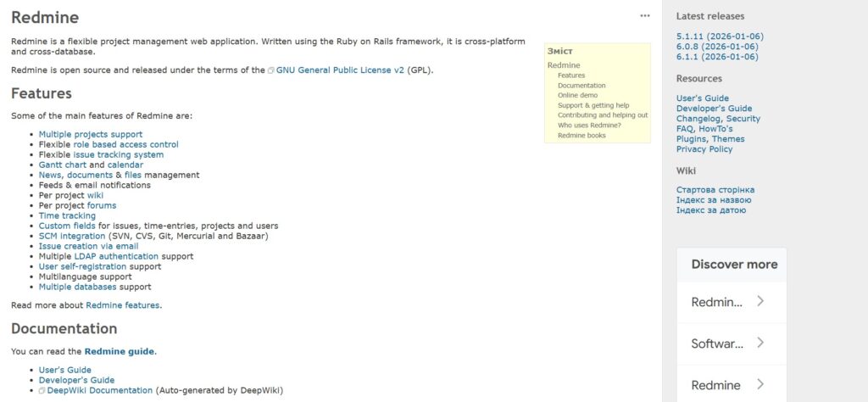Viewport: 868px width, 402px height.
Task: Open the News link
Action: pyautogui.click(x=50, y=175)
